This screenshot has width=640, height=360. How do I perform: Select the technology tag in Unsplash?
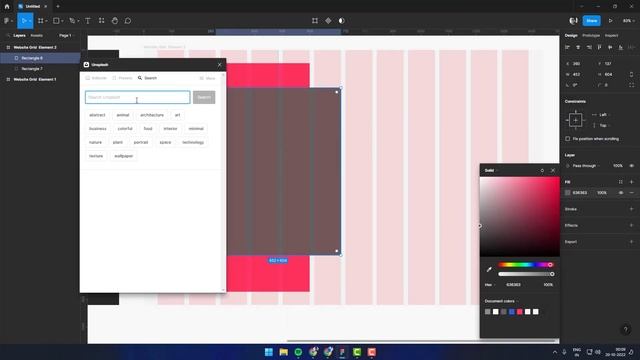193,142
